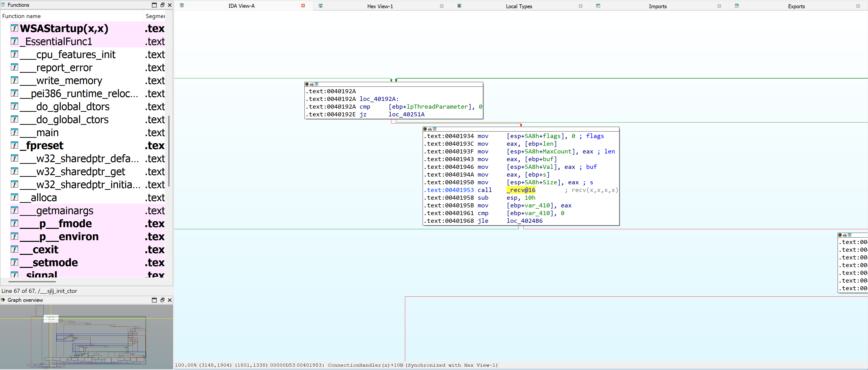This screenshot has width=868, height=370.
Task: Open the node color wheel on the 00401934 block
Action: [425, 129]
